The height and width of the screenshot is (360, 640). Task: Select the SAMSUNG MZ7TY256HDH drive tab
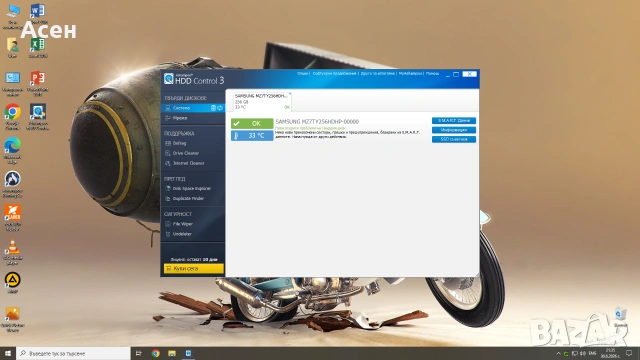[262, 101]
